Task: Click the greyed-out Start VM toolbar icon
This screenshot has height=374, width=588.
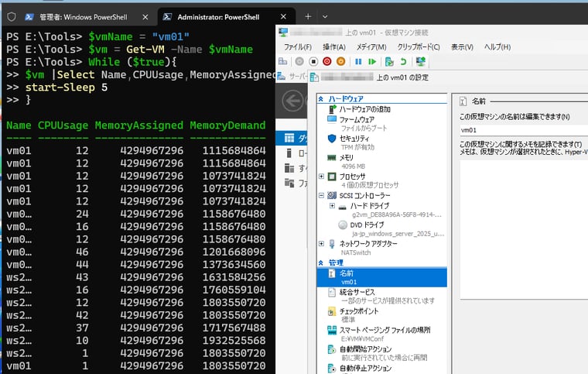Action: tap(299, 61)
